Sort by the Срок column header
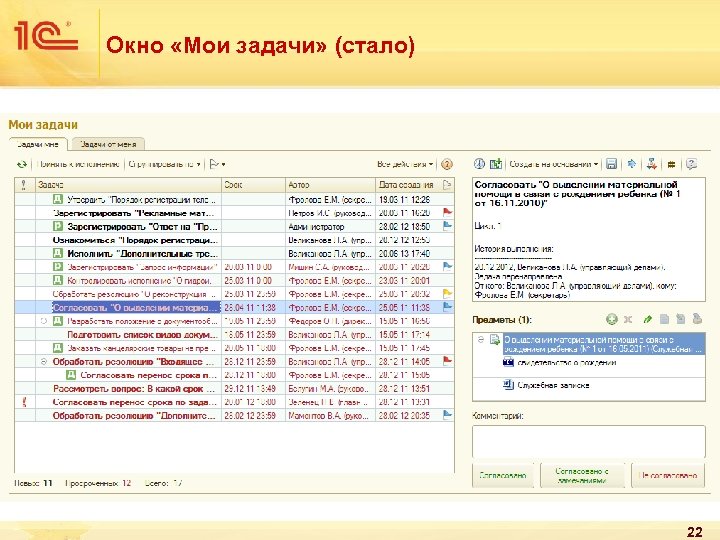 [x=253, y=185]
